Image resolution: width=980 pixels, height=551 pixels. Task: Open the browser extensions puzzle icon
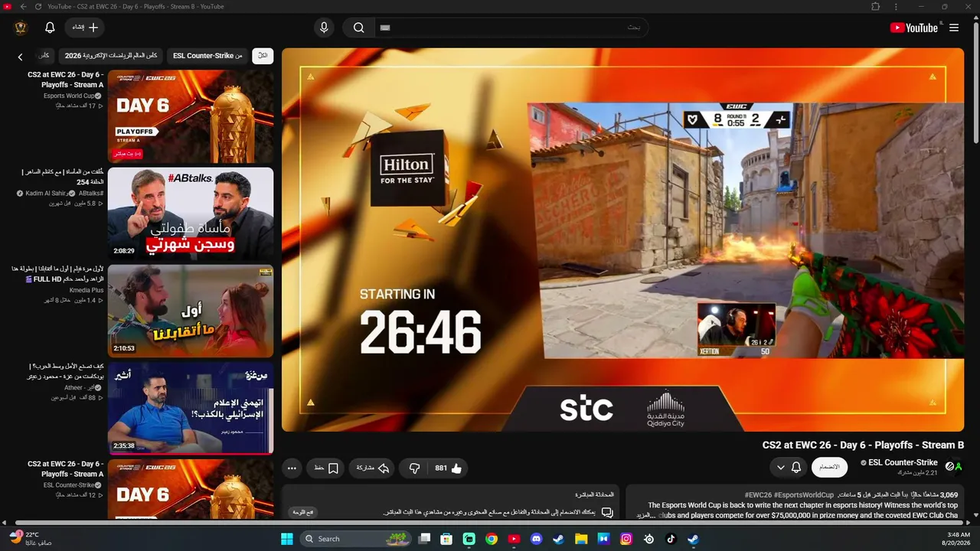click(x=875, y=6)
